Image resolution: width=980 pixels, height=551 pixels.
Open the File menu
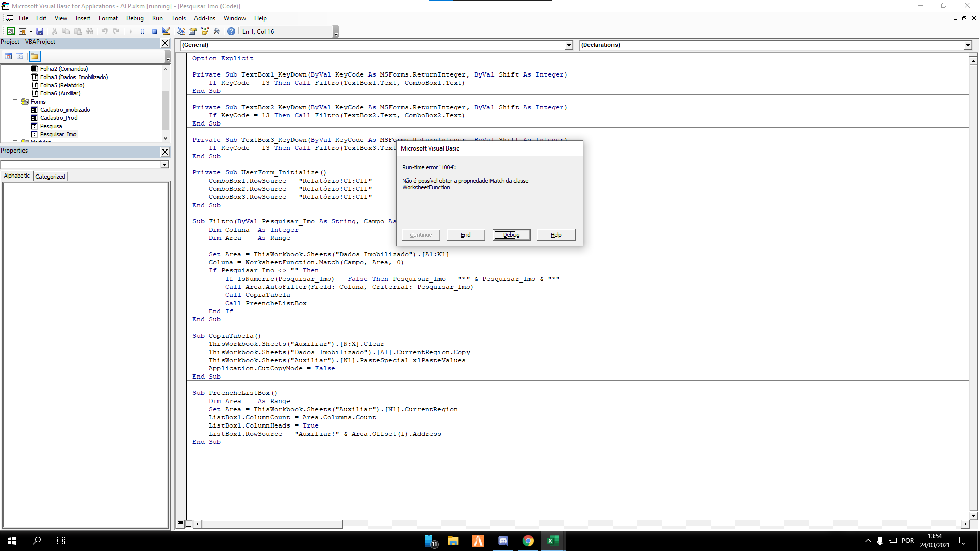tap(23, 18)
